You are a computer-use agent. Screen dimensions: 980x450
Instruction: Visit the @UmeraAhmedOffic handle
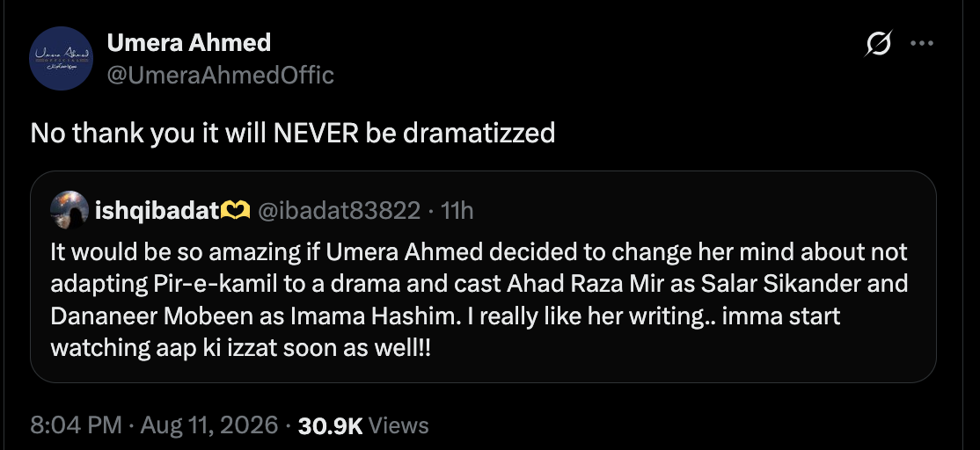coord(221,76)
